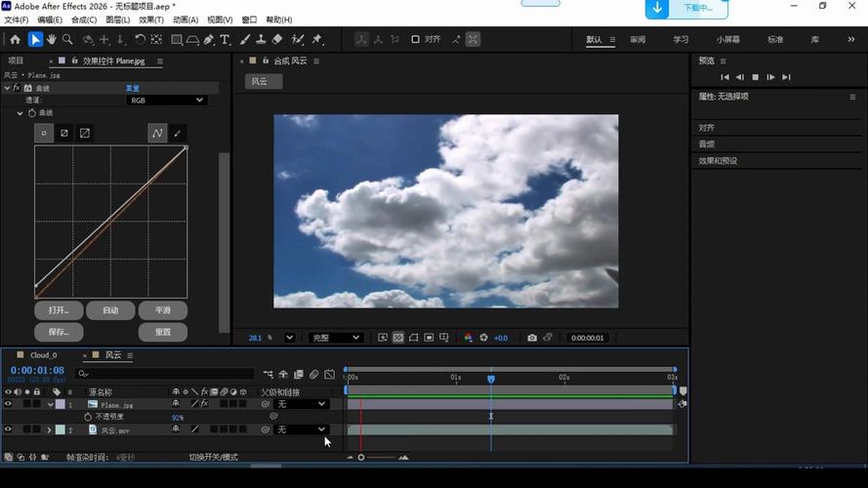Select the Brush tool
This screenshot has height=488, width=868.
(x=245, y=39)
